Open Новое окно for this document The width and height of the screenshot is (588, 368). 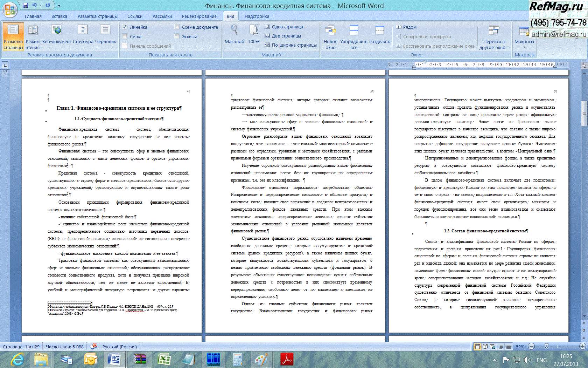click(x=330, y=37)
